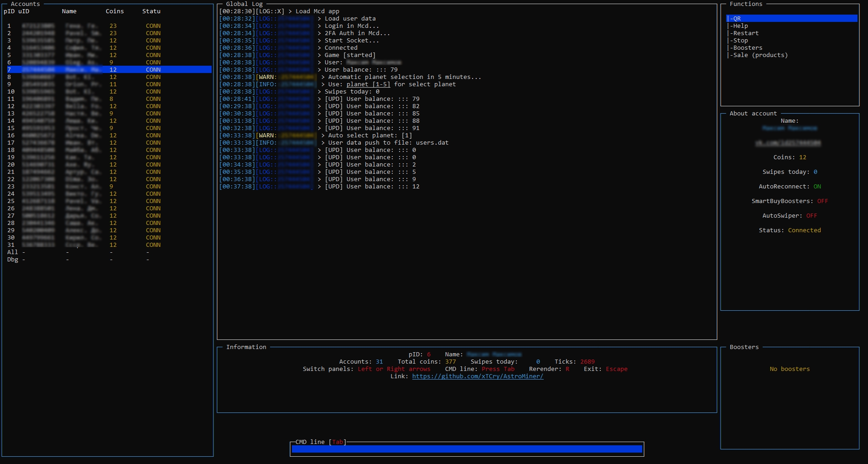Open Help from the Functions list

click(738, 26)
